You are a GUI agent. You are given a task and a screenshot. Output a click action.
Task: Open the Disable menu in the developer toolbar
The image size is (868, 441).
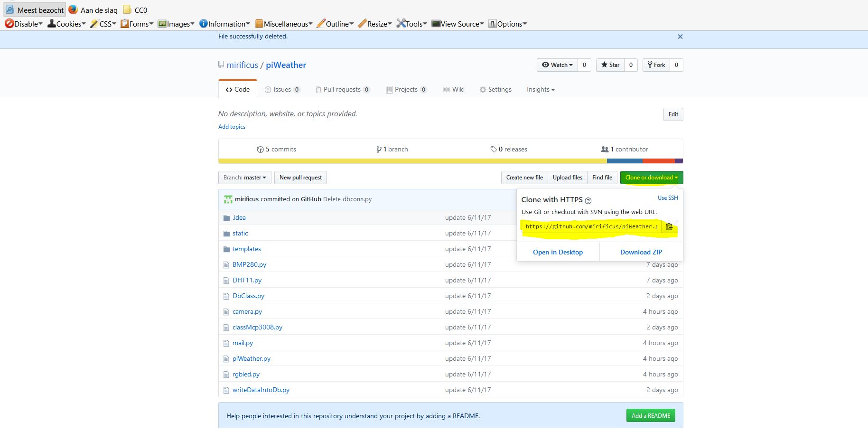(x=24, y=24)
